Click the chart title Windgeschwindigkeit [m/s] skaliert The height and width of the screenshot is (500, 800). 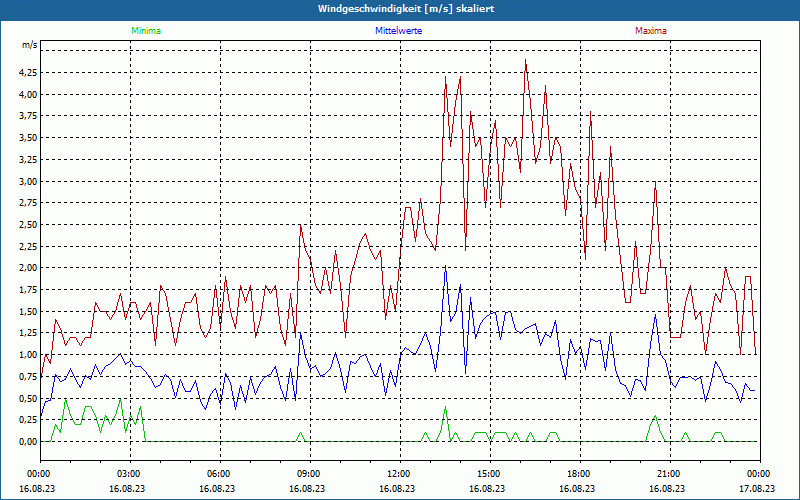(406, 9)
